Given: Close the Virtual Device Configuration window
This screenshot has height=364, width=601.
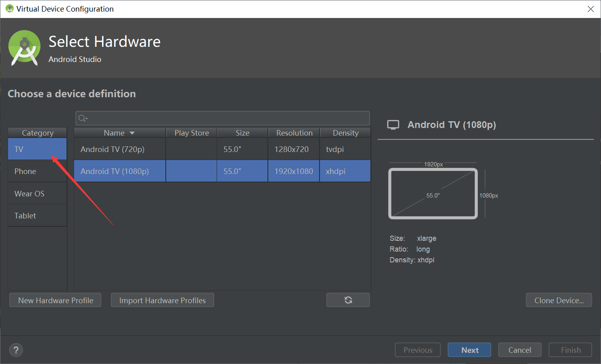Looking at the screenshot, I should click(x=591, y=9).
